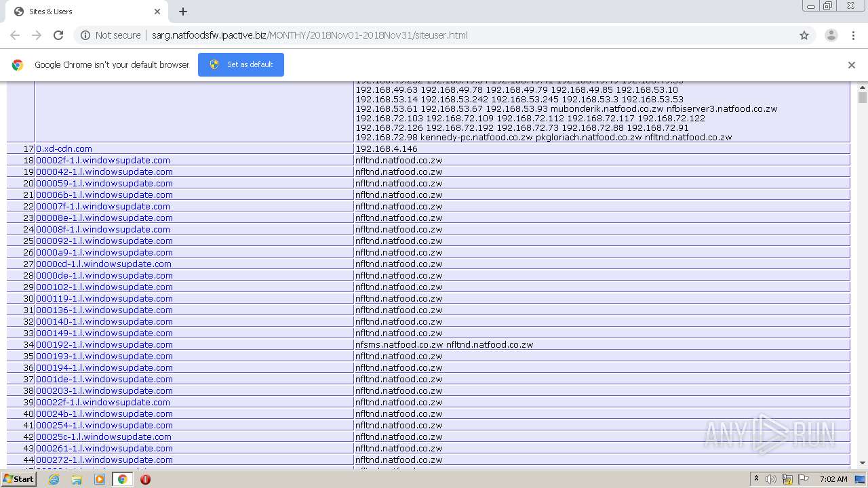
Task: Open the Windows Start menu
Action: pos(18,479)
